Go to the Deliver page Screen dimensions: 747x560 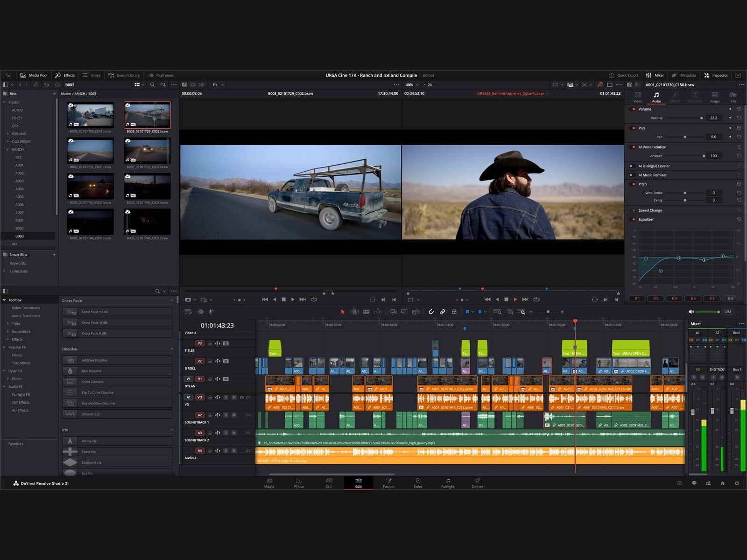[478, 483]
